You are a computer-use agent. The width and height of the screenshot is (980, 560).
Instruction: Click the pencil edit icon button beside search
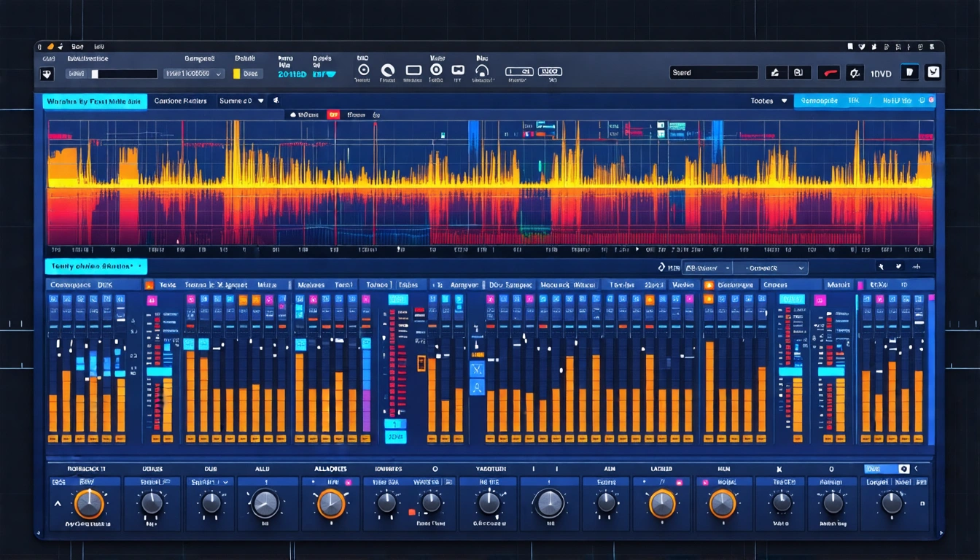(775, 72)
